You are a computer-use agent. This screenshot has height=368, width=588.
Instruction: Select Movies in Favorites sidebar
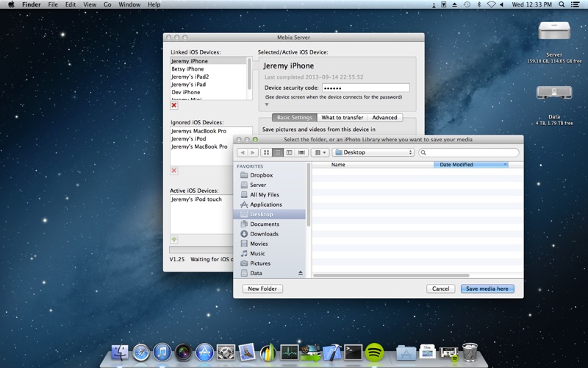click(x=270, y=244)
